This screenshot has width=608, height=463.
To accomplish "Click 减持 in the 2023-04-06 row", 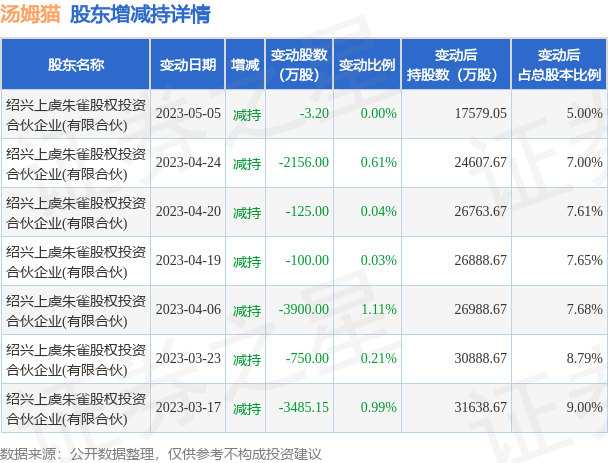I will coord(247,311).
